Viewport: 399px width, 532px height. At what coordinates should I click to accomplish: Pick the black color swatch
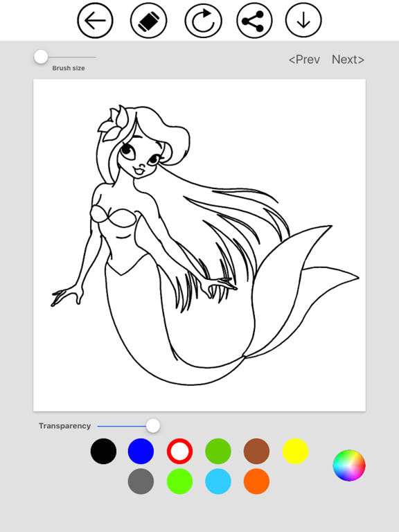103,451
